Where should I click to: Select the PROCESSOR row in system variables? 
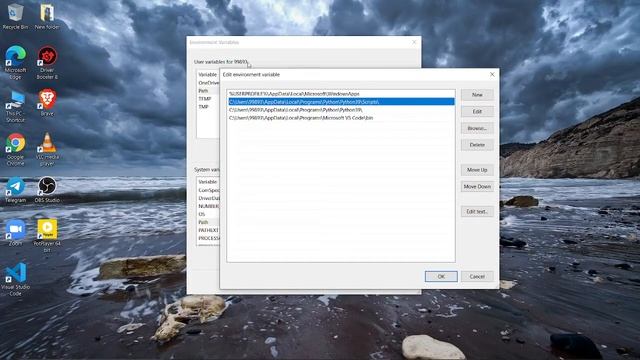tap(209, 238)
